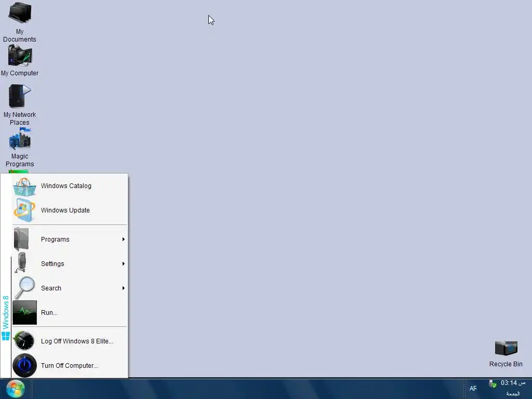Select the Search menu label
This screenshot has width=532, height=399.
[x=51, y=288]
